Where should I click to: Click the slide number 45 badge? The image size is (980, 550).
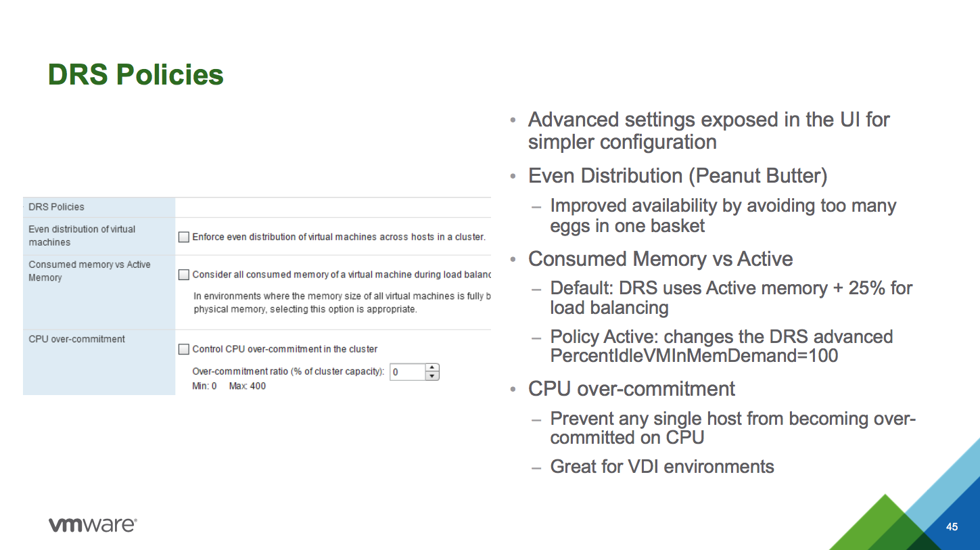(952, 526)
